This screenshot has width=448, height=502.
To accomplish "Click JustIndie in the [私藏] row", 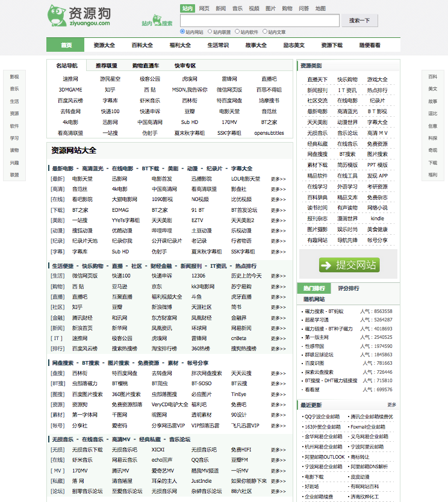I will tap(202, 481).
